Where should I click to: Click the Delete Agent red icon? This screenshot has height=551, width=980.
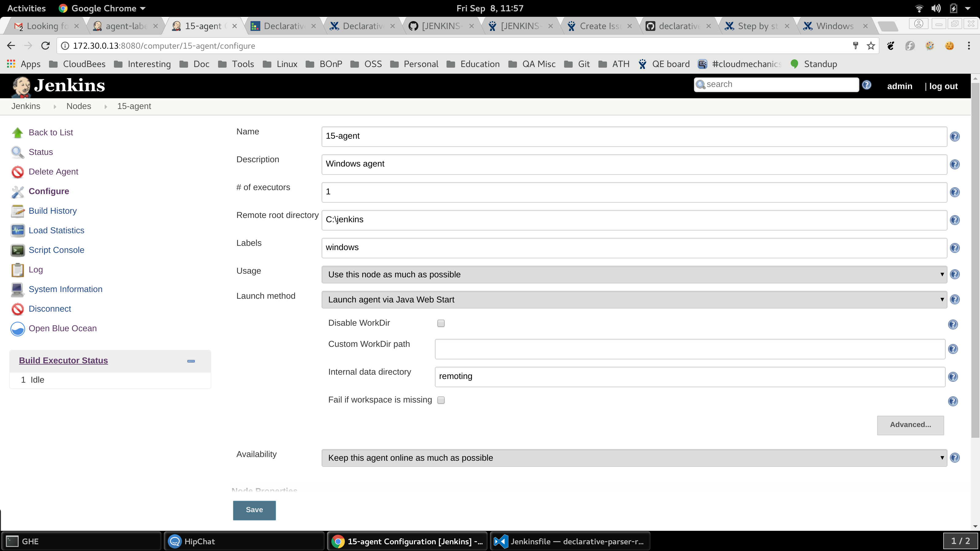[17, 172]
